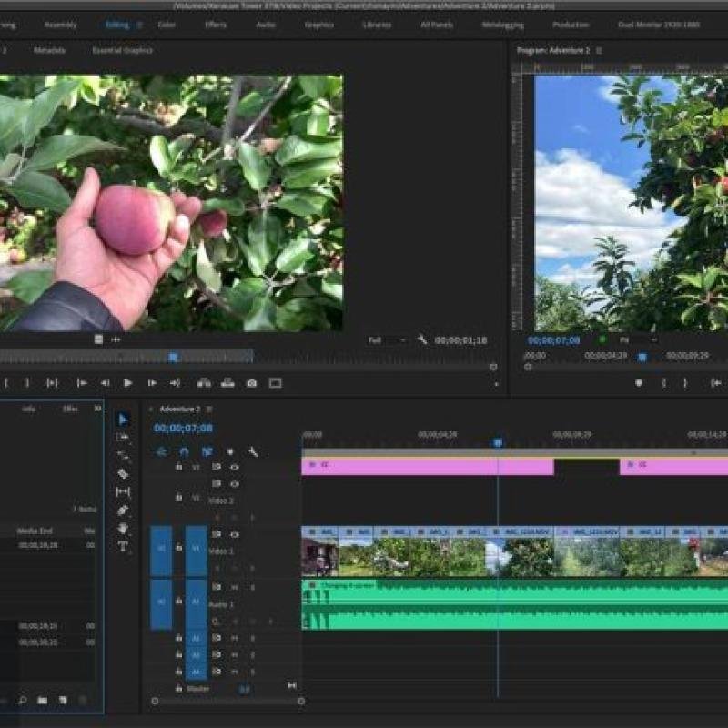Viewport: 728px width, 728px height.
Task: Switch to the Graphics workspace
Action: click(x=319, y=25)
